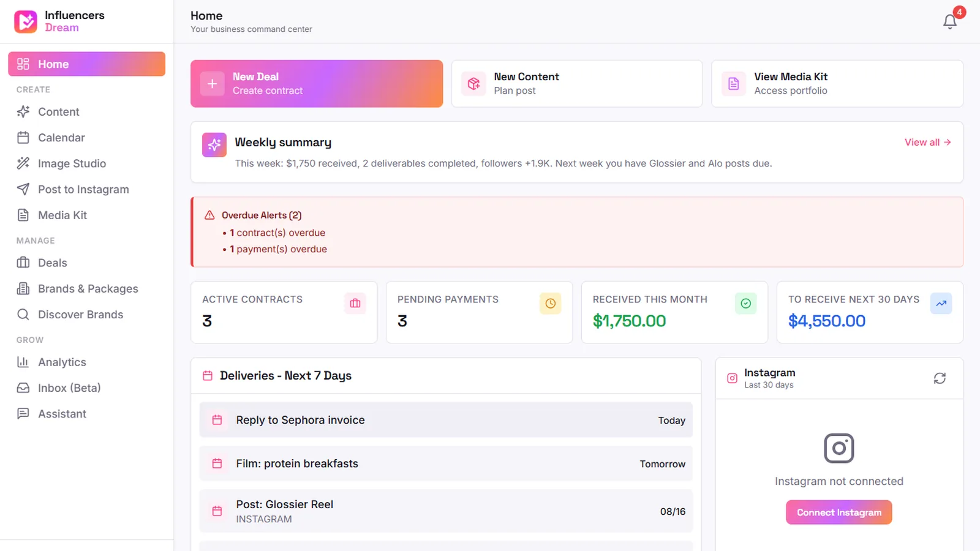Click the plus icon on New Deal

213,84
